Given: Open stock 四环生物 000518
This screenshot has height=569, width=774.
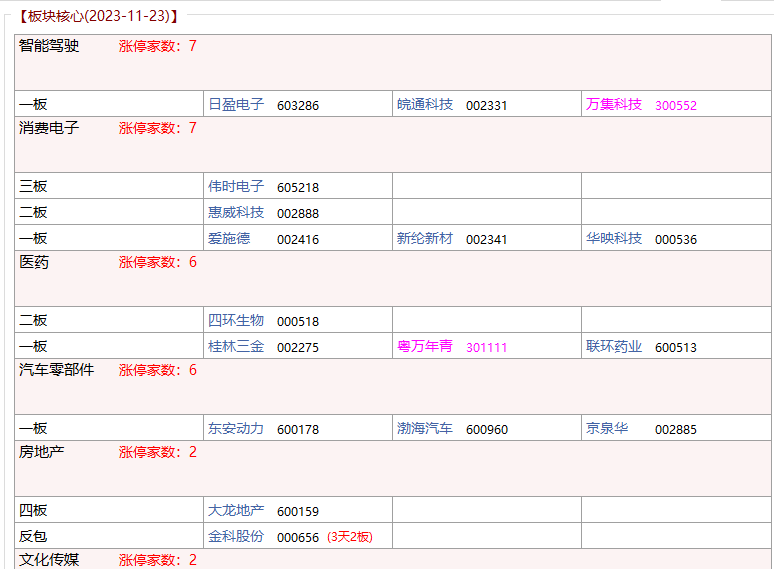Looking at the screenshot, I should [x=263, y=321].
